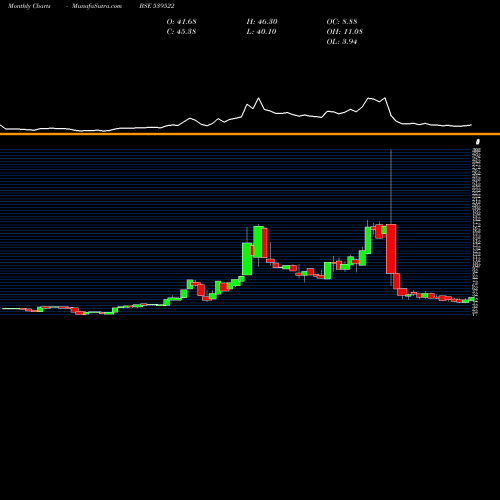Select the high value 'H: 46.30'
The image size is (500, 500).
(262, 22)
